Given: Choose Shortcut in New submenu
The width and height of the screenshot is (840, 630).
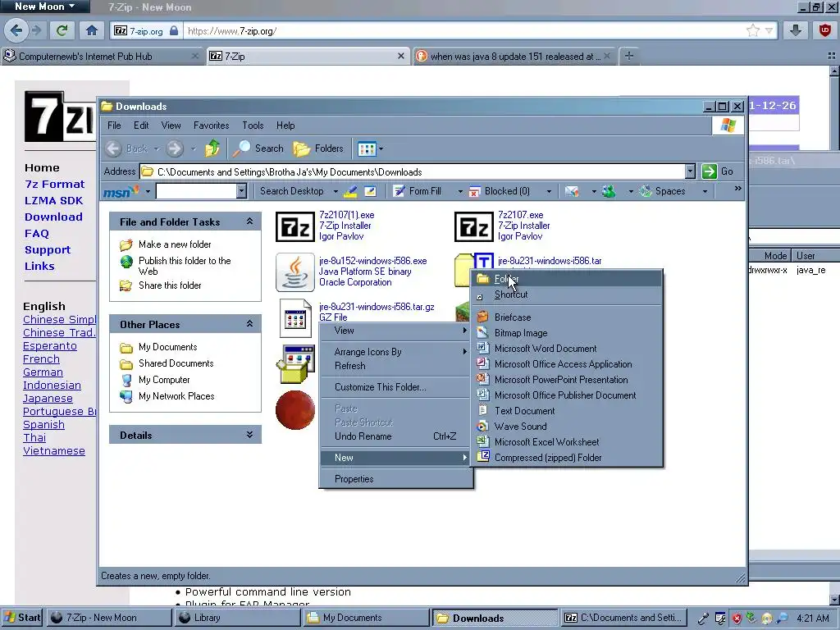Looking at the screenshot, I should click(568, 294).
